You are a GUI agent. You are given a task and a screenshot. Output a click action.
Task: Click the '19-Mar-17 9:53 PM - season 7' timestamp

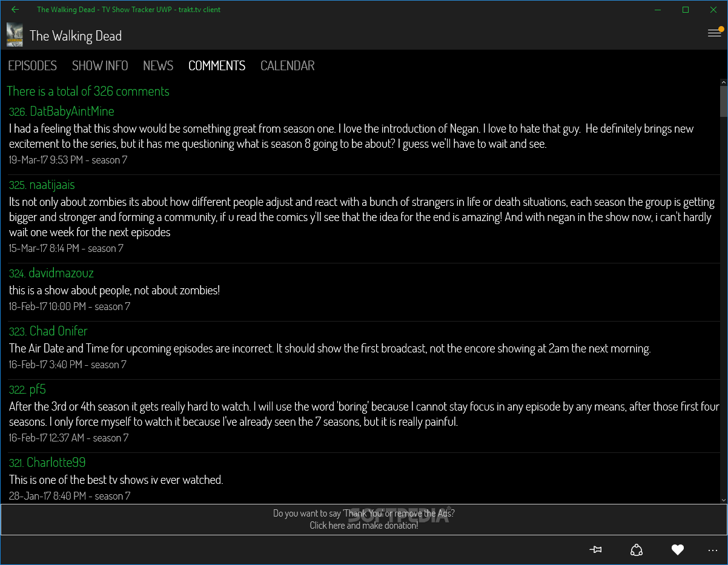pos(68,160)
